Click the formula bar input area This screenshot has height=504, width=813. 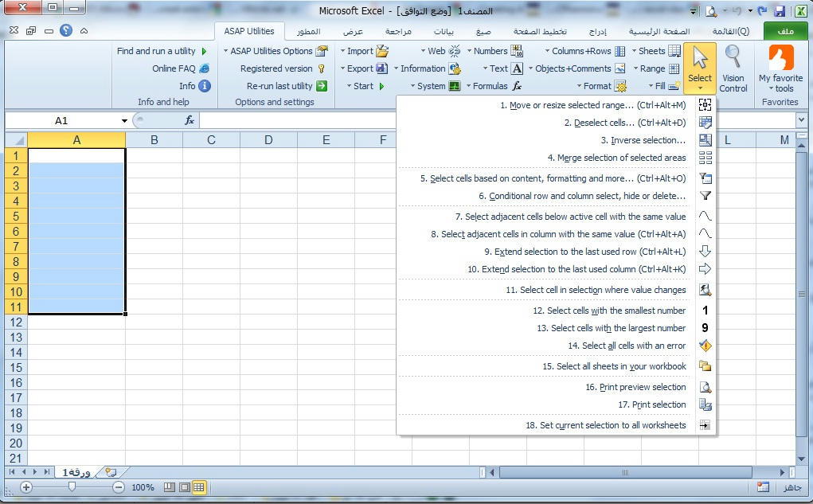(498, 121)
